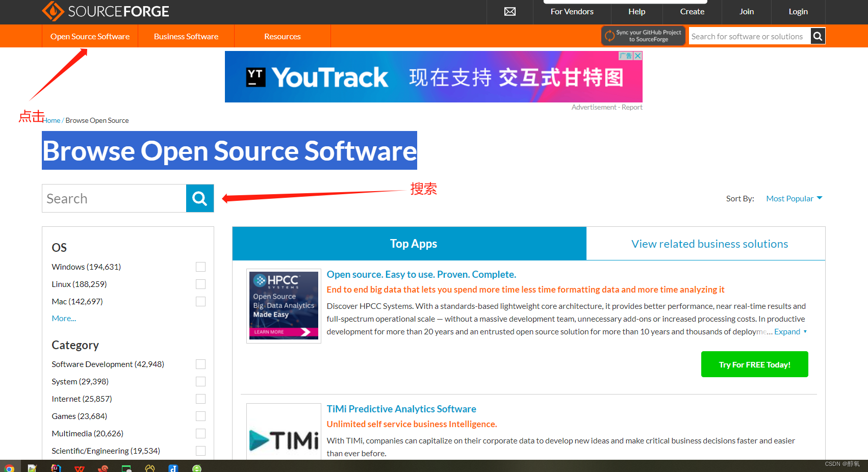Open the Most Popular sort dropdown
This screenshot has height=472, width=868.
point(794,198)
